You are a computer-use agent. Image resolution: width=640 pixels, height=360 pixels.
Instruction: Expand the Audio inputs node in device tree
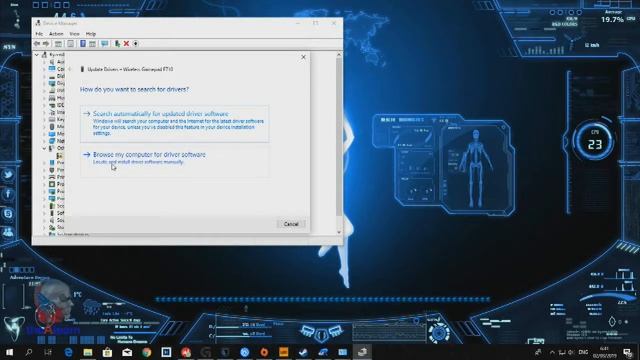pos(44,62)
